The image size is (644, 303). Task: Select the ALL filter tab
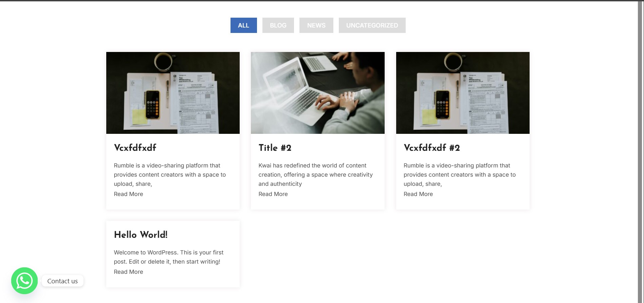point(244,25)
